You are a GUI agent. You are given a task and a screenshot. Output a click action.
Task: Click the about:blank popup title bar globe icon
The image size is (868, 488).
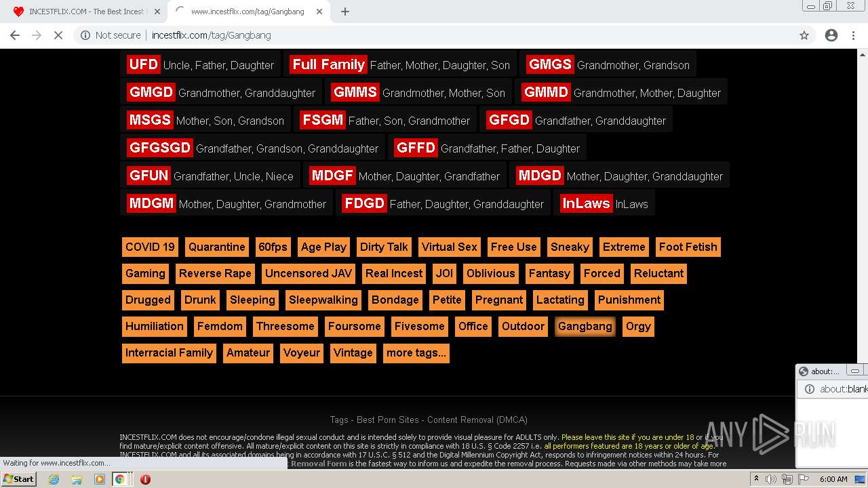point(804,371)
